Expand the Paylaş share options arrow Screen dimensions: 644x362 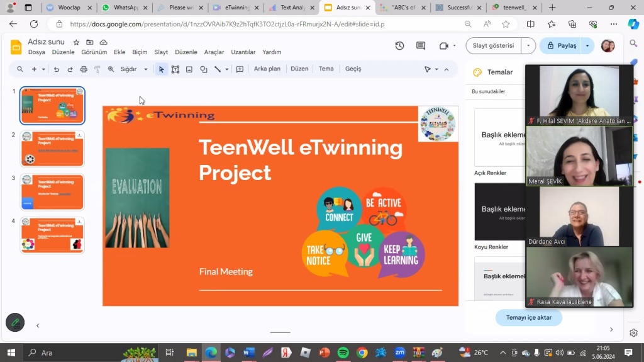coord(587,46)
